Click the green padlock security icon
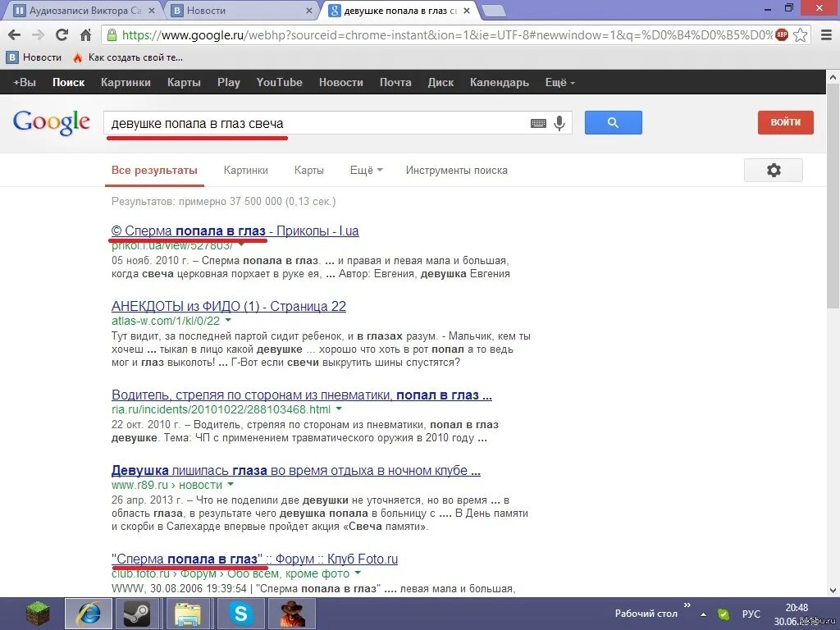The image size is (840, 630). click(112, 35)
